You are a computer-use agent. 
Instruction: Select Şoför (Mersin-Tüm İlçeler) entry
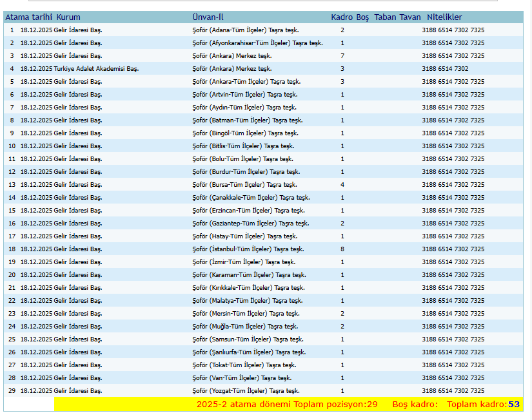click(x=246, y=314)
